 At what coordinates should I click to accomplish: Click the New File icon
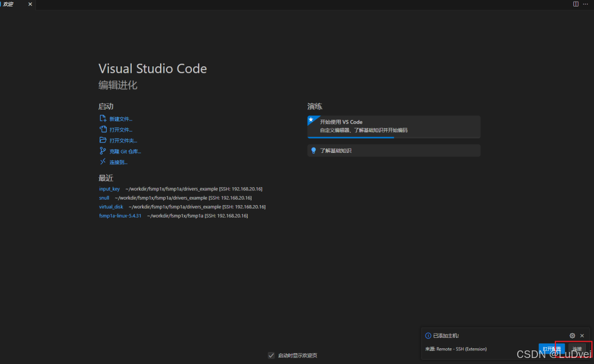coord(103,119)
